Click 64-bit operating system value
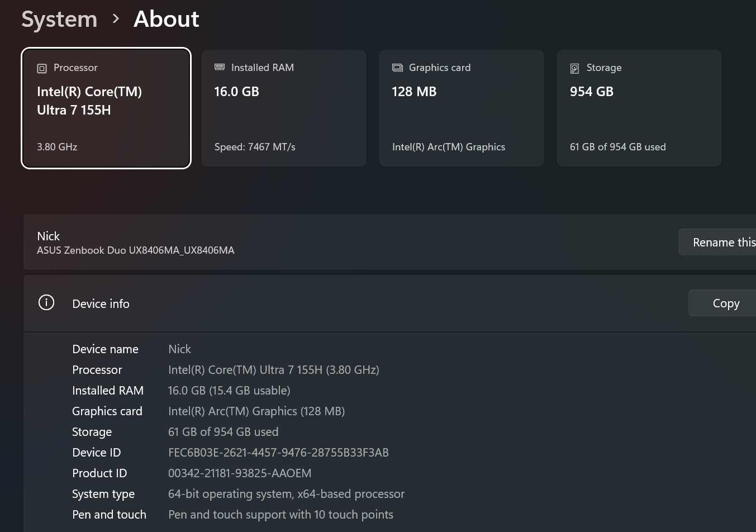The image size is (756, 532). pyautogui.click(x=286, y=494)
